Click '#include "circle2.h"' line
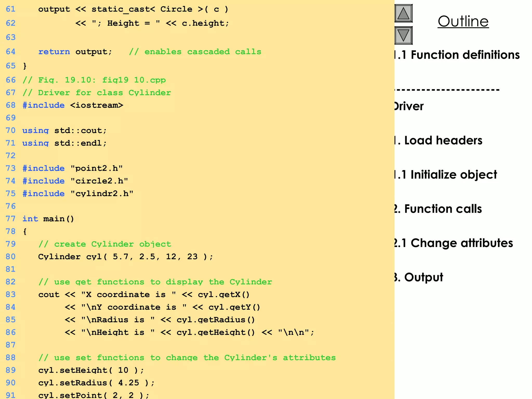The image size is (532, 399). tap(75, 181)
